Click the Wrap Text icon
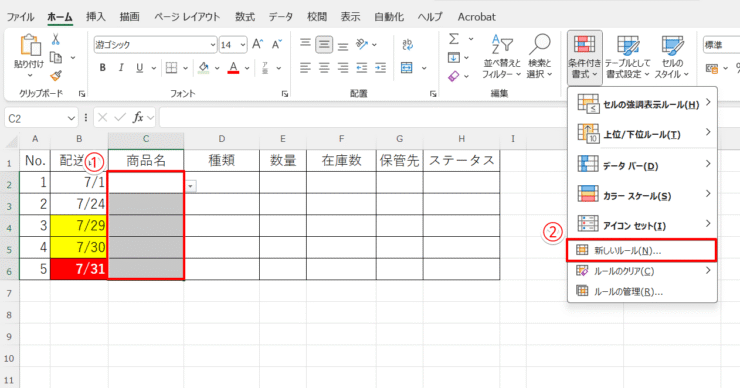This screenshot has width=740, height=388. click(x=407, y=44)
